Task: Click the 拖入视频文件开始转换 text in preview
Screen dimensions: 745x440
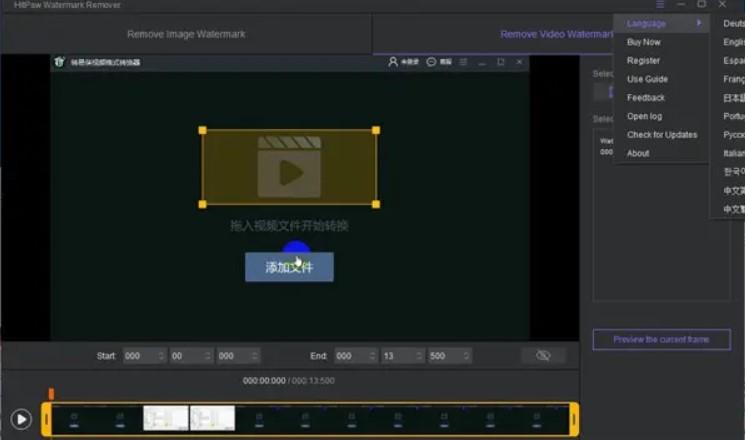Action: [x=289, y=226]
